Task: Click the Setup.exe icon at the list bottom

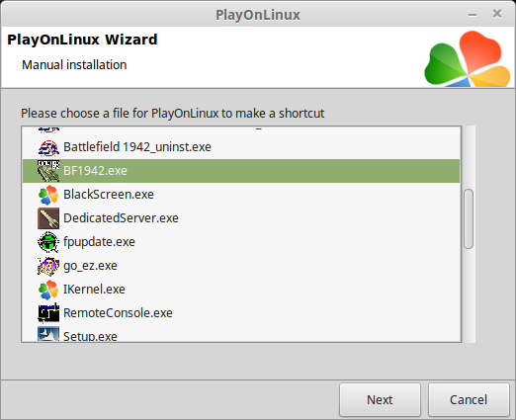Action: [x=48, y=334]
